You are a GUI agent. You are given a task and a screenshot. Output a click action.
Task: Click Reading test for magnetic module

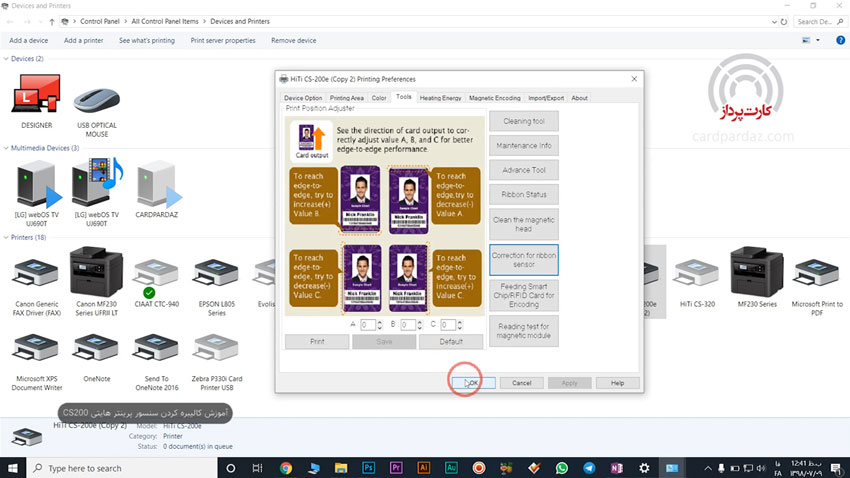click(524, 331)
